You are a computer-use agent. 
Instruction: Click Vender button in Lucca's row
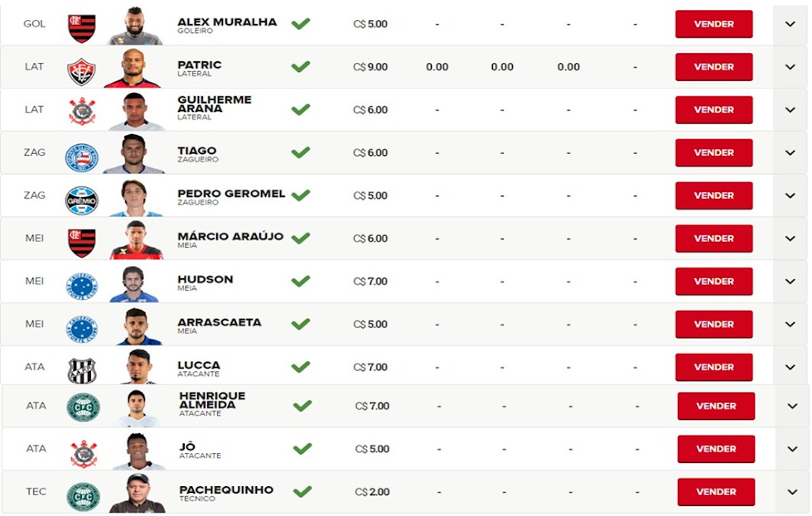pyautogui.click(x=713, y=367)
